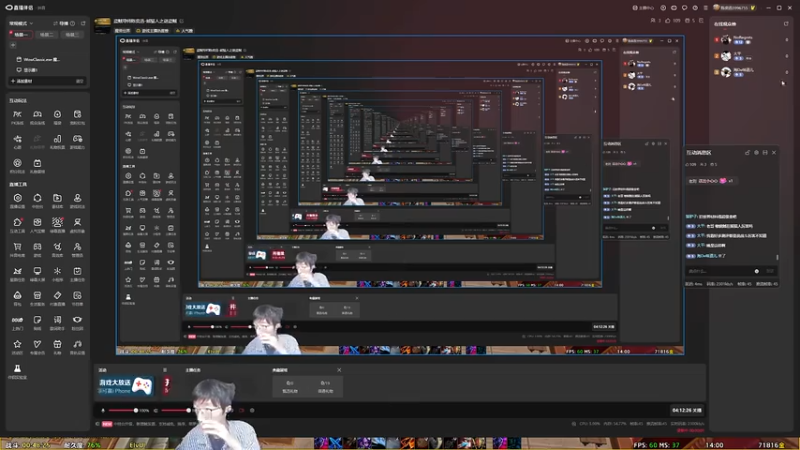Toggle the round switch beside message input
The height and width of the screenshot is (450, 800).
pyautogui.click(x=757, y=271)
